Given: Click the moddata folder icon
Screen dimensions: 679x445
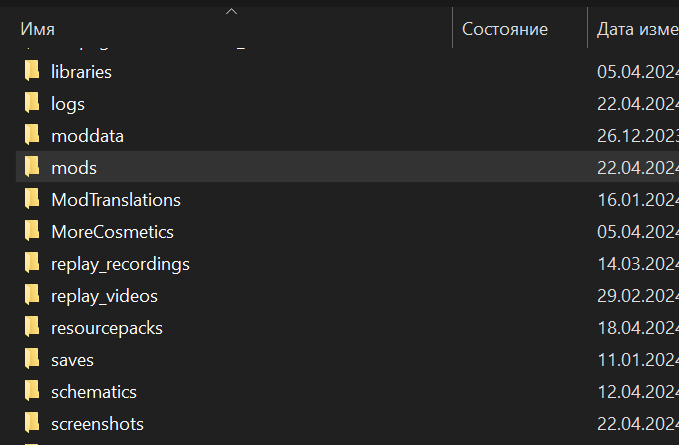Looking at the screenshot, I should click(32, 136).
